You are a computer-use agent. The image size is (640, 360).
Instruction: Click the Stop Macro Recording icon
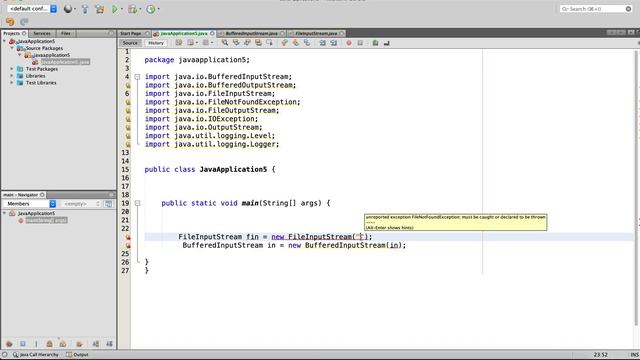(x=360, y=43)
